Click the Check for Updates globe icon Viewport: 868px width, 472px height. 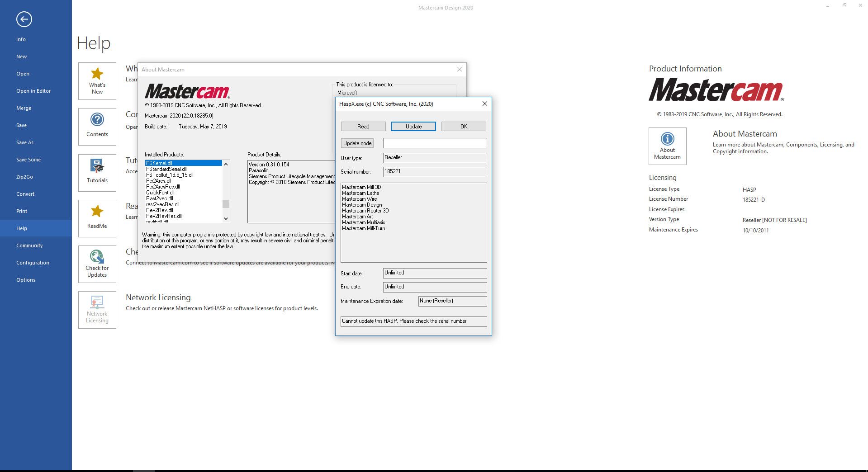point(97,257)
